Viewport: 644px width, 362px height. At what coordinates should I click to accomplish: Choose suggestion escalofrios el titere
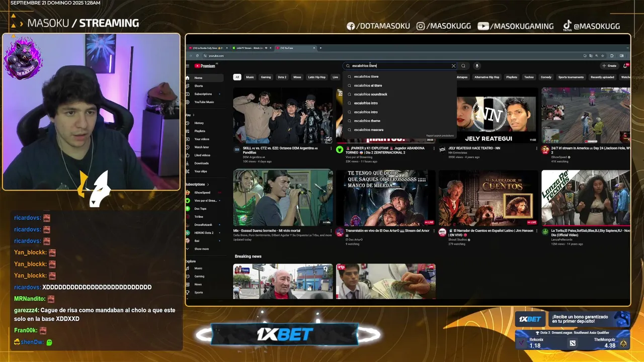point(400,85)
